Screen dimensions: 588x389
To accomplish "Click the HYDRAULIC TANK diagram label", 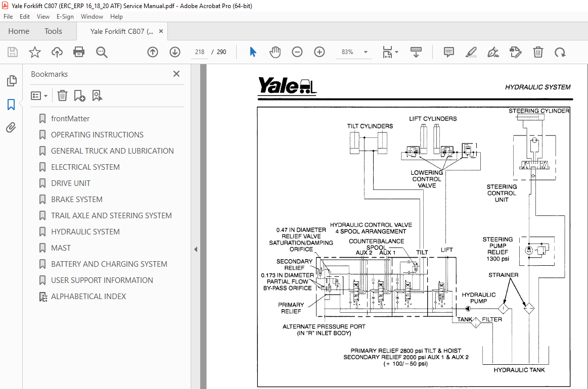I will click(519, 370).
